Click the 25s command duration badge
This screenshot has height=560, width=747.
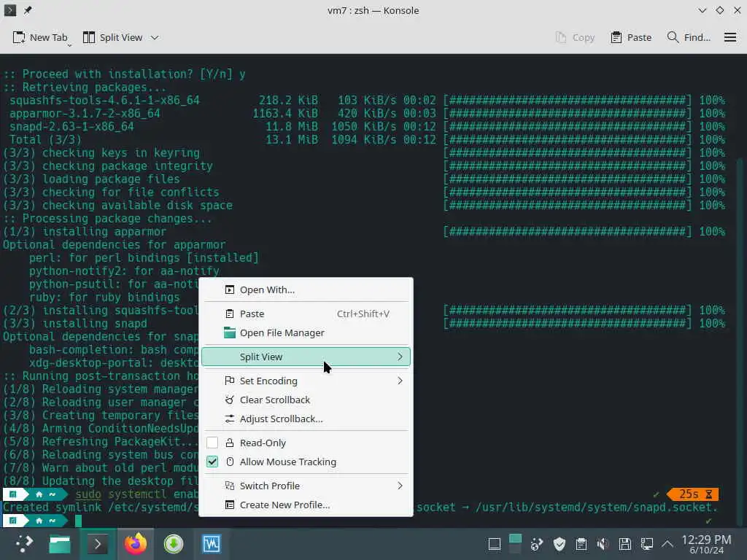(693, 494)
